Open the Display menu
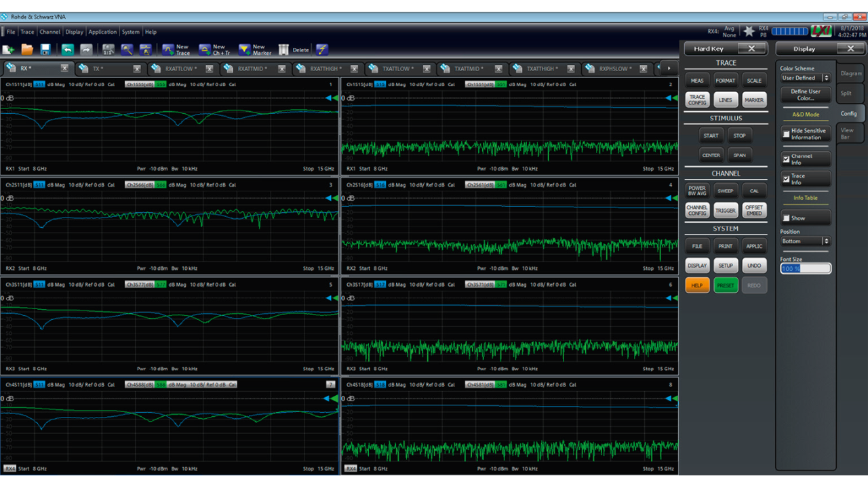868x488 pixels. click(75, 32)
